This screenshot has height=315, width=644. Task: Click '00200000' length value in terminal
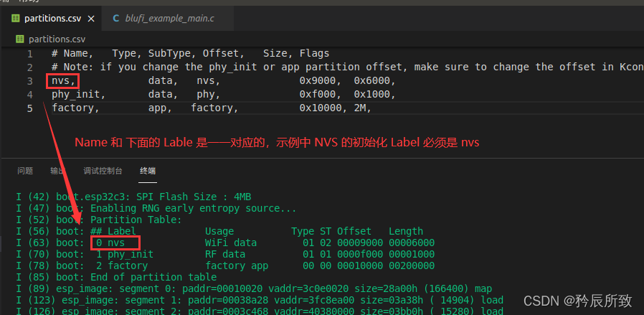point(412,265)
